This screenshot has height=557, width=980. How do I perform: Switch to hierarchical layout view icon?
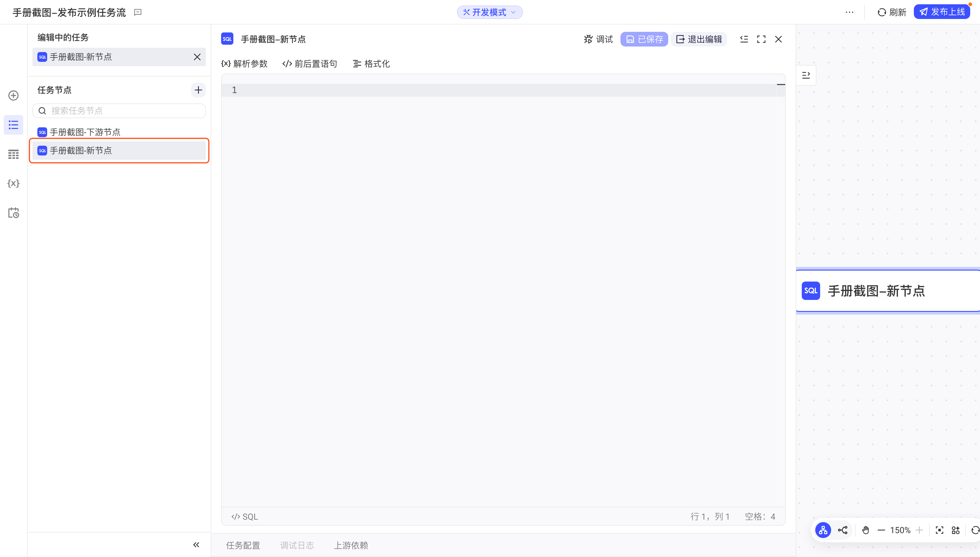point(823,530)
